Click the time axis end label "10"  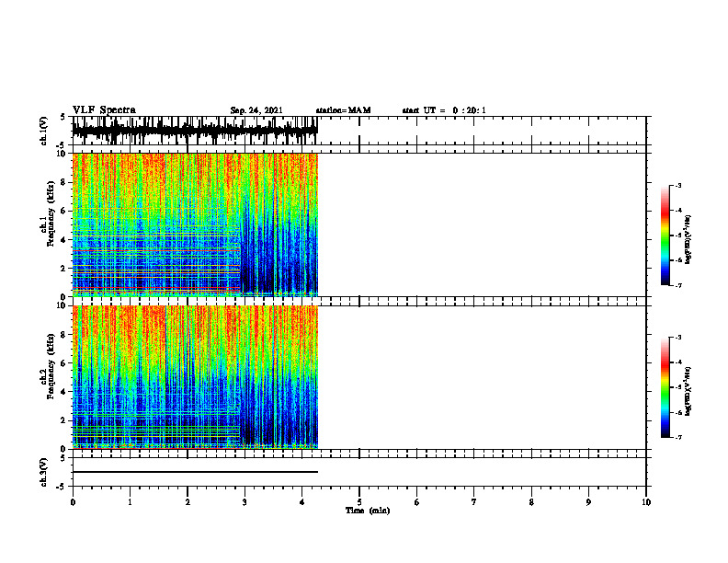click(x=646, y=502)
